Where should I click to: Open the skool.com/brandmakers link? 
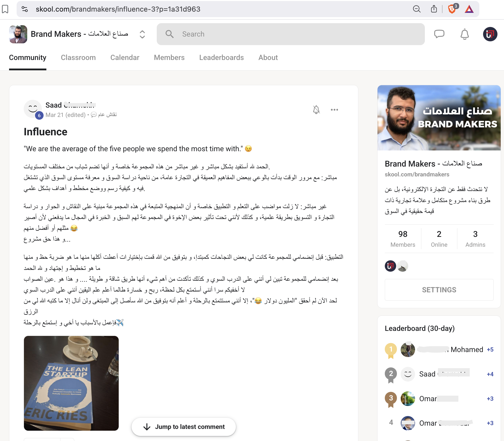pos(417,174)
